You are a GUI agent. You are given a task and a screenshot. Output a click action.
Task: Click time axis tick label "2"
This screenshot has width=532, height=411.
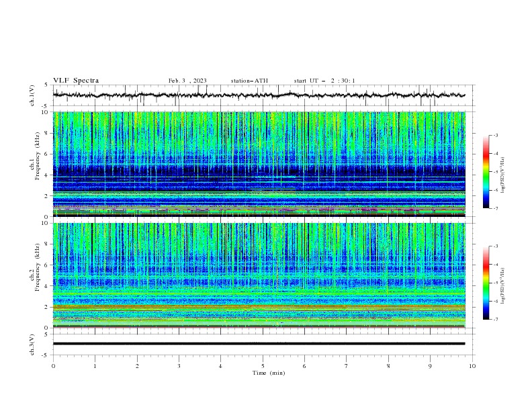click(137, 366)
